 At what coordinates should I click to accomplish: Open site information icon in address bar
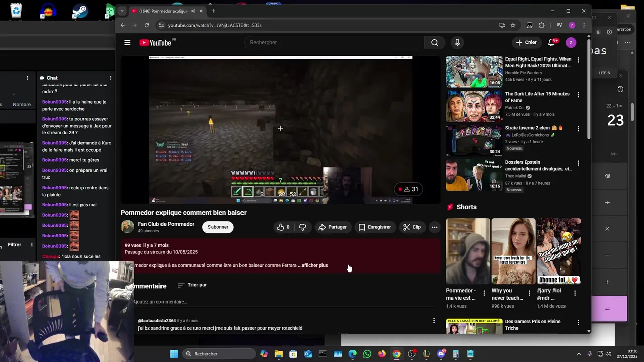(x=161, y=25)
